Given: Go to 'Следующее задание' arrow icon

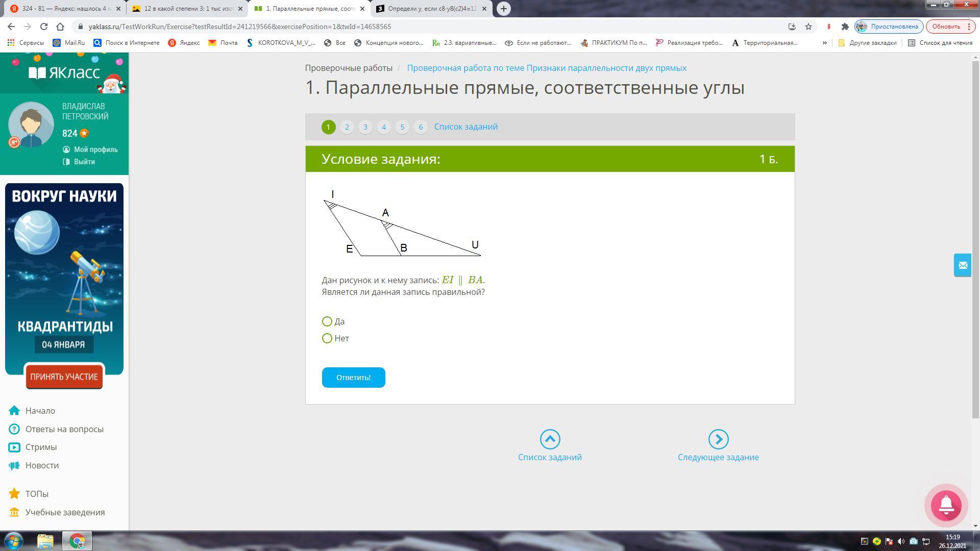Looking at the screenshot, I should tap(718, 439).
